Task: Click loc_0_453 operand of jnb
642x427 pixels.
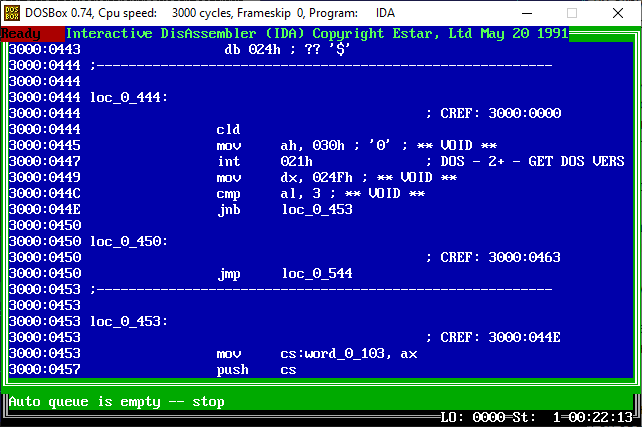Action: click(x=317, y=210)
